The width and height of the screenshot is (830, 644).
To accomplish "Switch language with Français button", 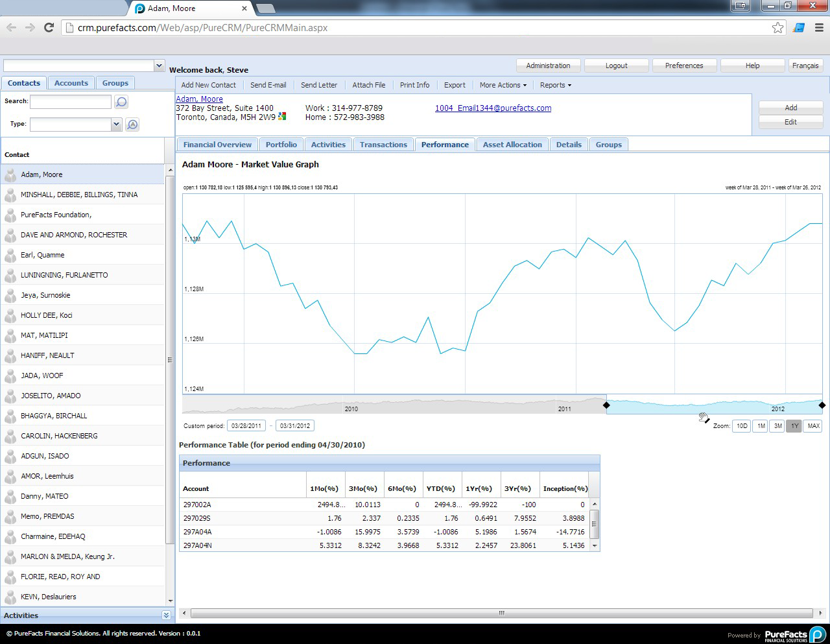I will click(805, 66).
